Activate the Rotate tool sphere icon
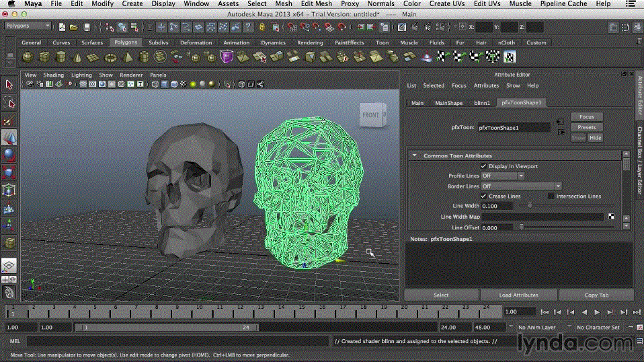This screenshot has width=644, height=362. [9, 155]
